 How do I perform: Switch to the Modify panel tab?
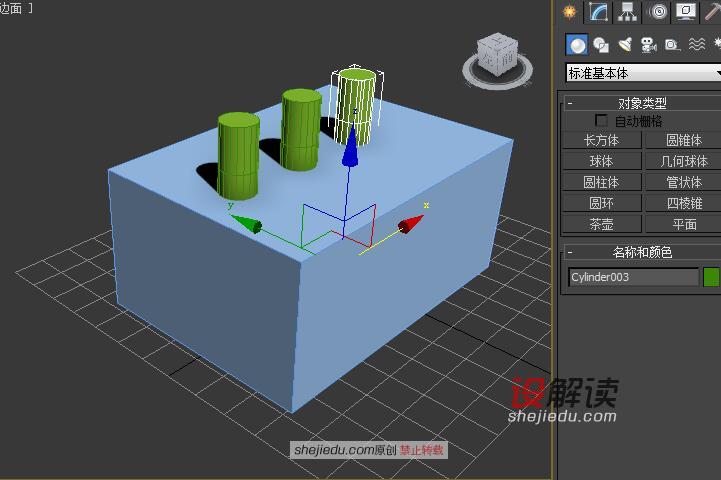(598, 11)
